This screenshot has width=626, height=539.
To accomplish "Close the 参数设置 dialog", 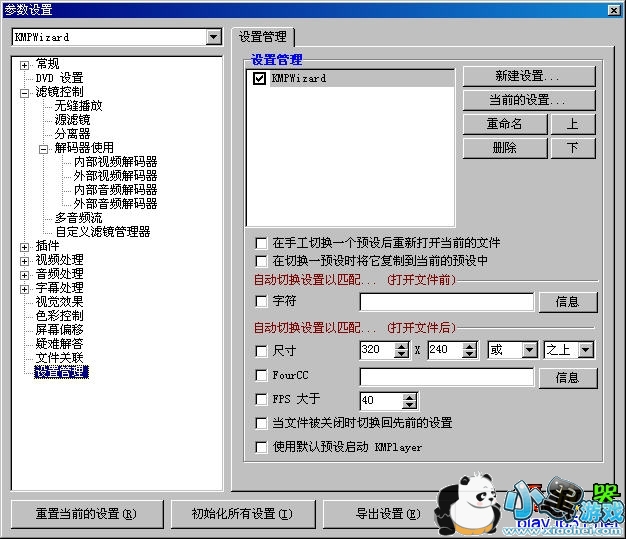I will pos(614,10).
